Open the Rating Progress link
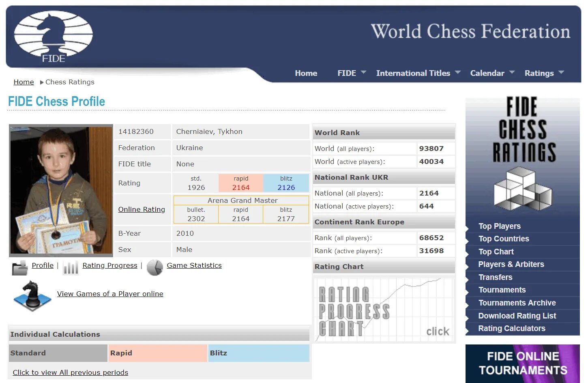The image size is (588, 383). (x=110, y=265)
